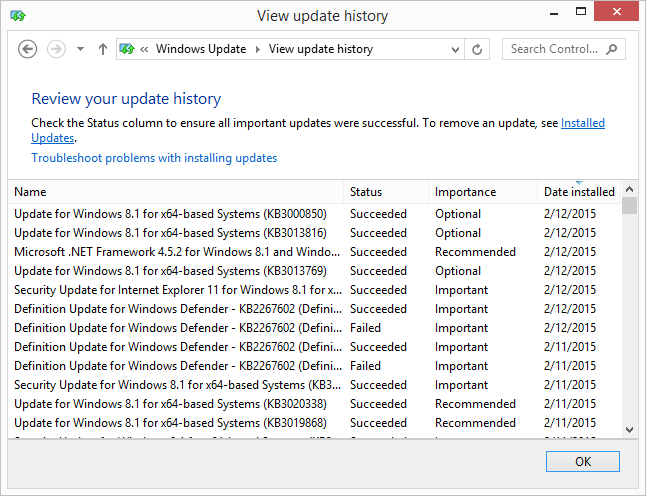Select update KB3000850 row
Image resolution: width=646 pixels, height=496 pixels.
[x=314, y=214]
